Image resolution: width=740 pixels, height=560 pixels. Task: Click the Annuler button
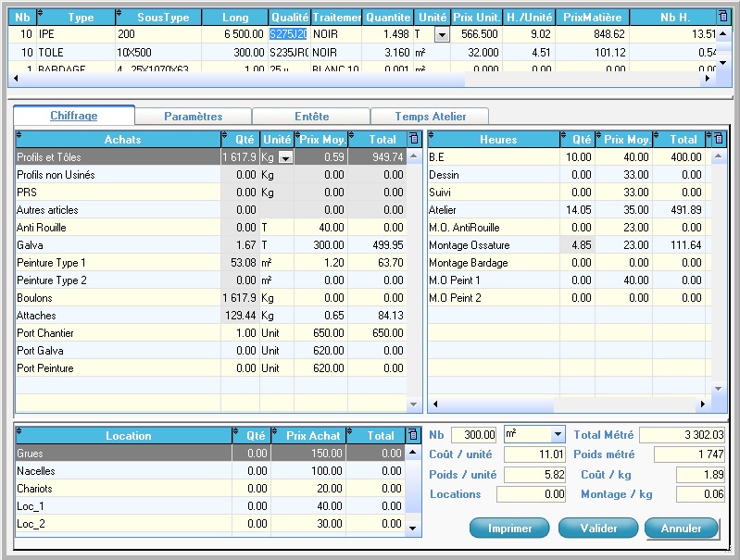(682, 528)
